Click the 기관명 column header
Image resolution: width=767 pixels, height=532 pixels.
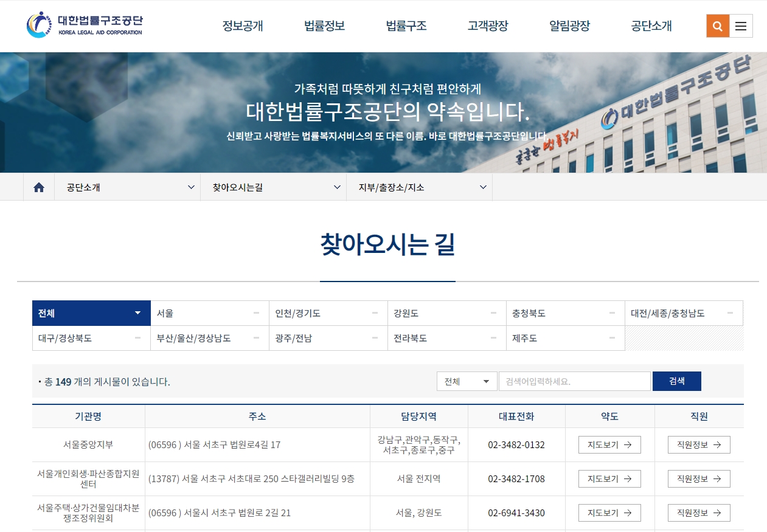88,416
